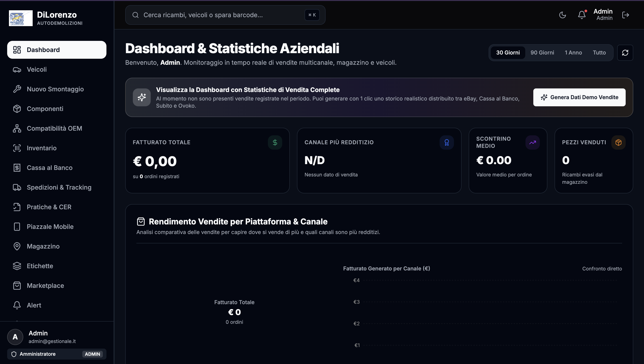Click the Admin avatar circle in sidebar
644x364 pixels.
click(15, 337)
